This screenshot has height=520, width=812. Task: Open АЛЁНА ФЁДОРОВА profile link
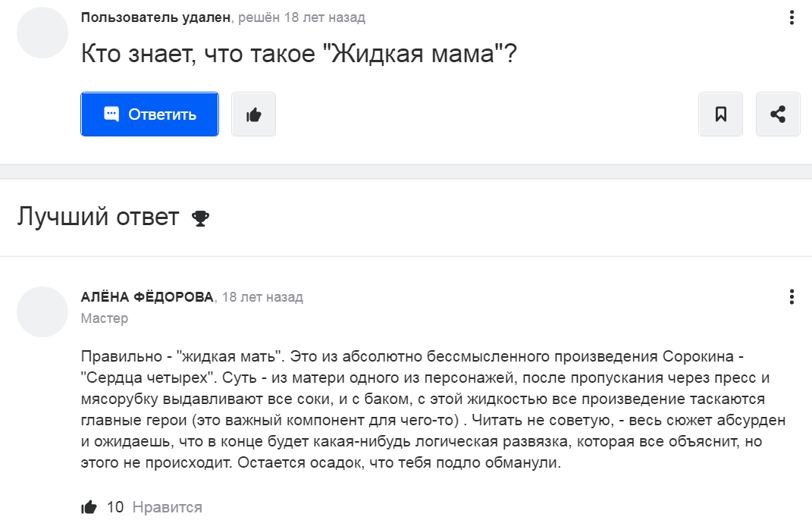pyautogui.click(x=147, y=297)
